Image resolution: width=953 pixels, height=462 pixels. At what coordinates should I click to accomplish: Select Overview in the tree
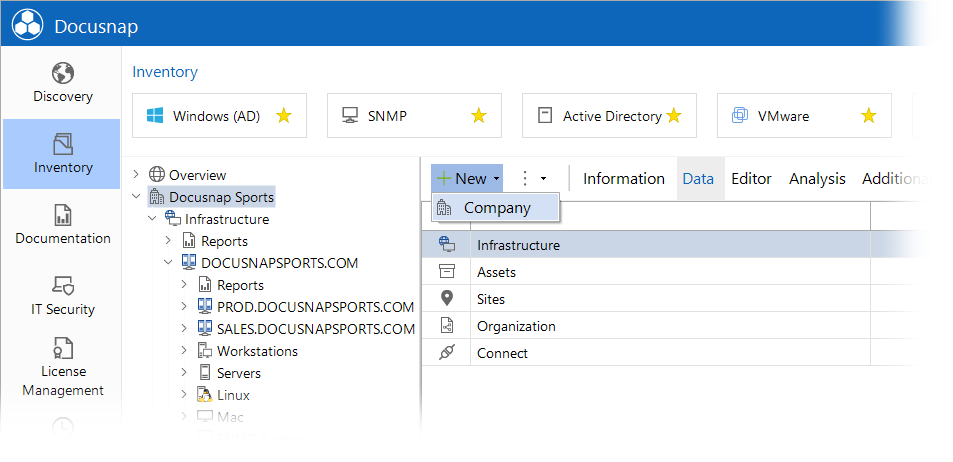click(x=198, y=175)
